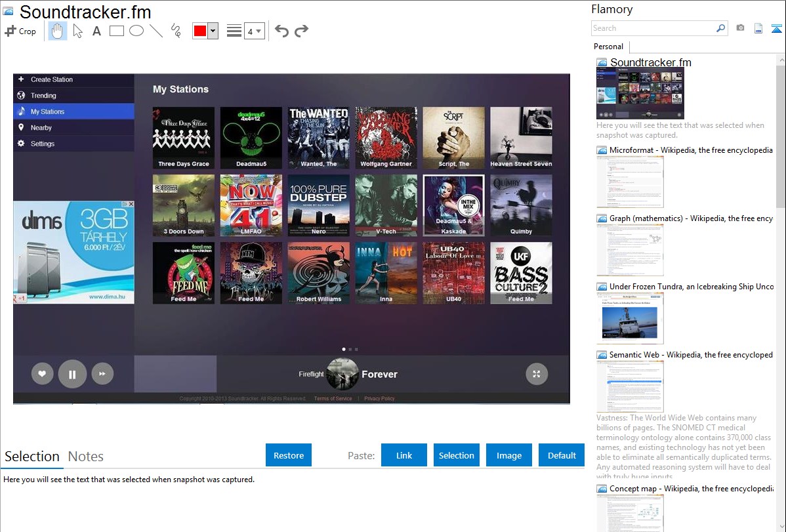Screen dimensions: 786x532
Task: Click the redo arrow
Action: [301, 31]
